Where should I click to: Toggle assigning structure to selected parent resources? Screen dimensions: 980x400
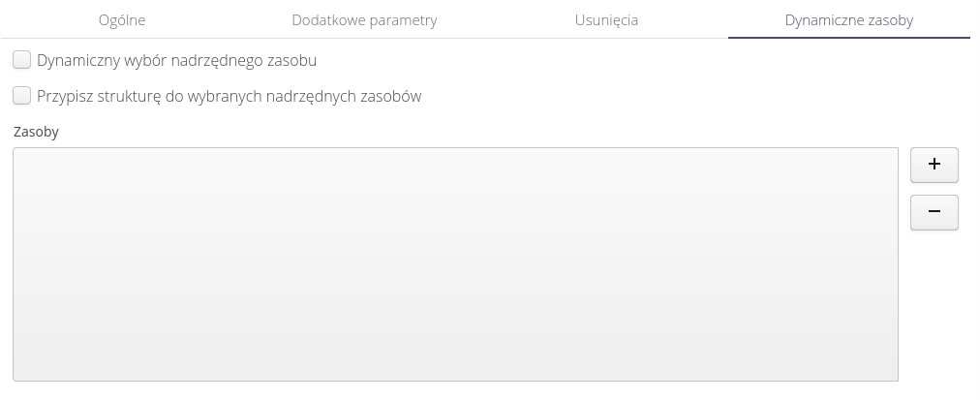coord(21,96)
